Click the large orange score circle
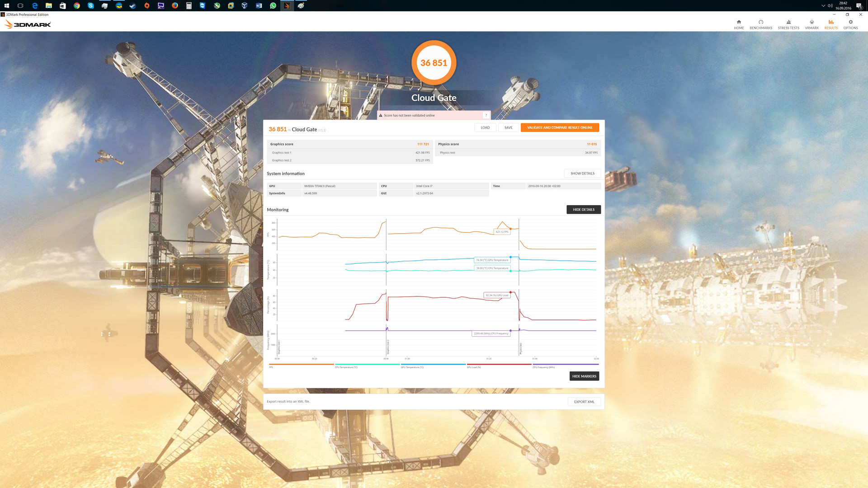 434,63
